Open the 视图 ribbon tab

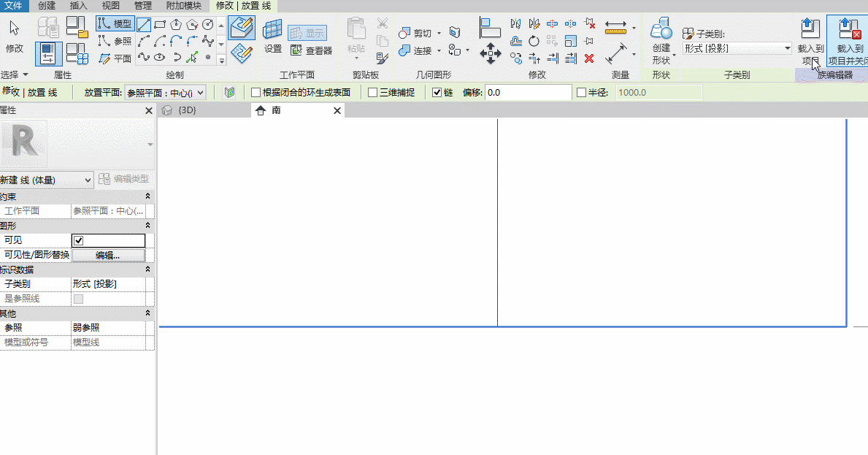pos(110,6)
